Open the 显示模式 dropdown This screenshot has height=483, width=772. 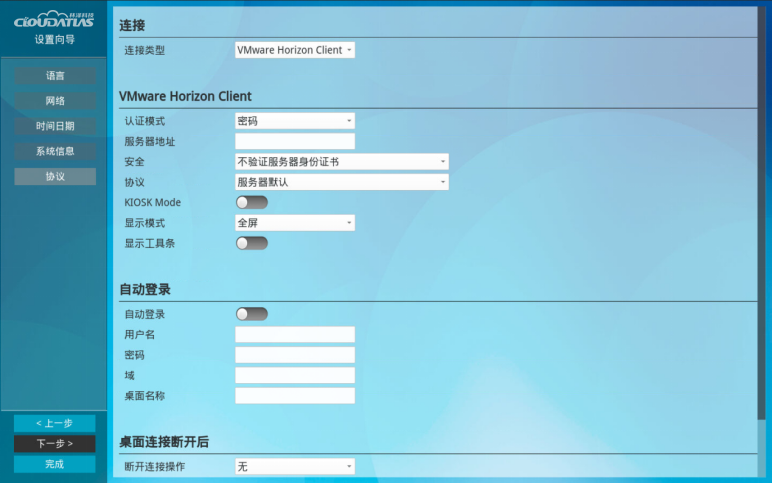click(295, 223)
